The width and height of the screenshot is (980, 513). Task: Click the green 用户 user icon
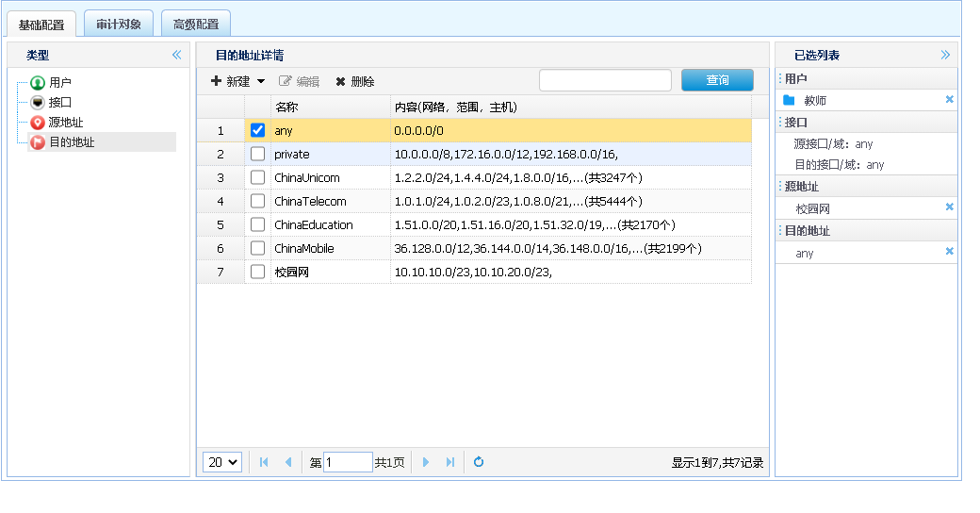coord(38,83)
